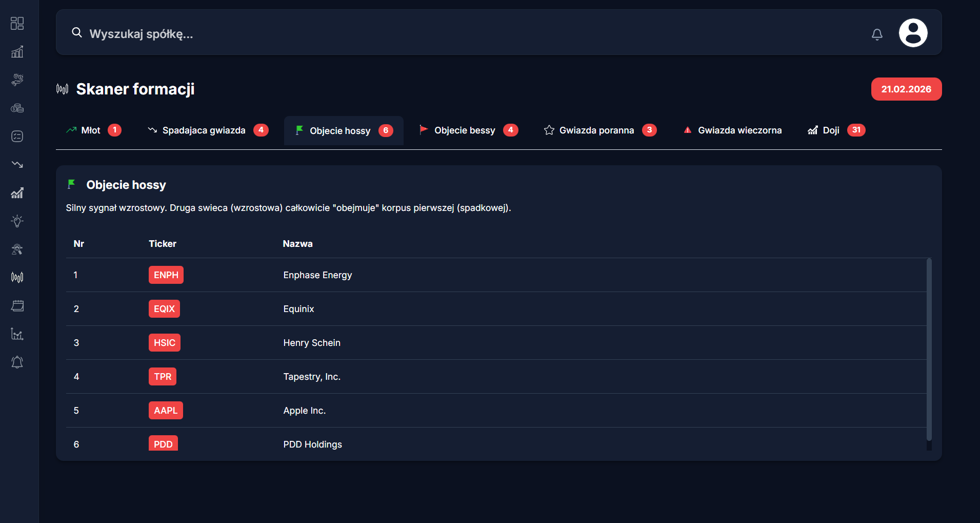This screenshot has height=523, width=980.
Task: Open the dashboard grid icon in sidebar
Action: coord(17,24)
